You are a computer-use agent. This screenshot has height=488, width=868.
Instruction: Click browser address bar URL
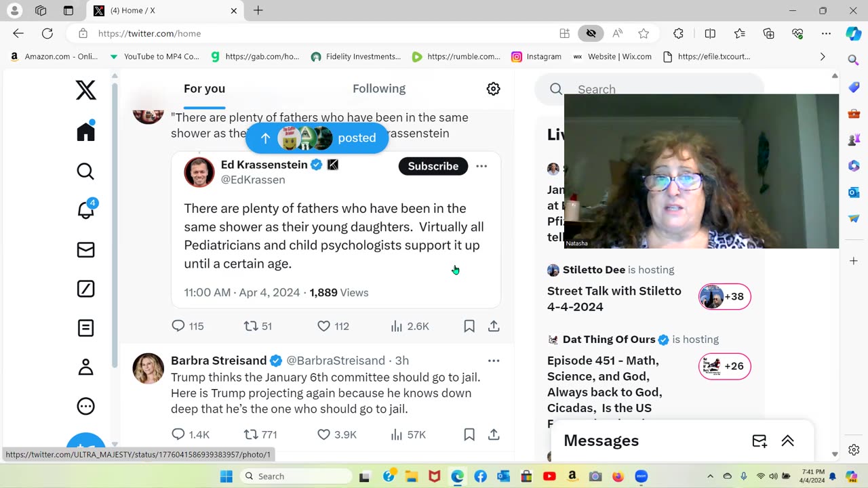pos(149,33)
